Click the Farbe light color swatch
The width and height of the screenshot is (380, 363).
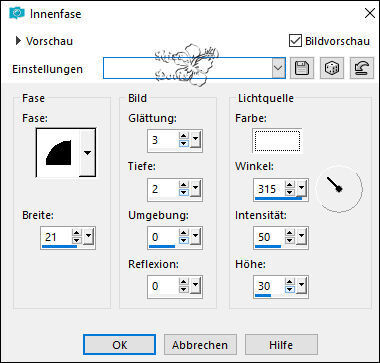coord(277,141)
